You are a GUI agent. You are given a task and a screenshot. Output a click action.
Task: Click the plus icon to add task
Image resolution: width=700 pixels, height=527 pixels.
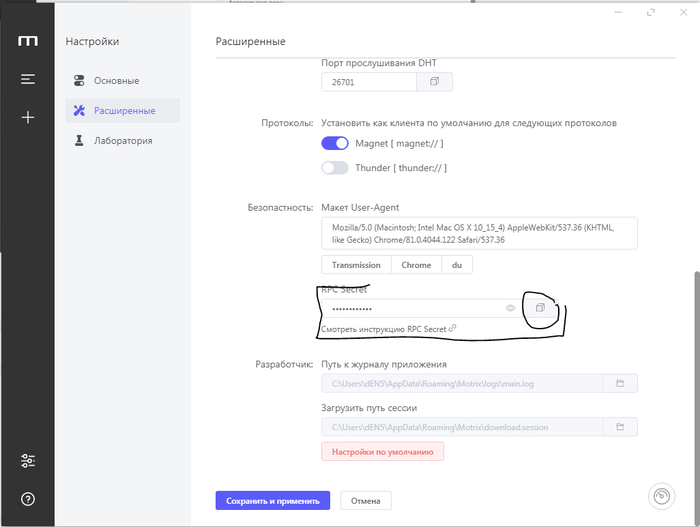click(x=28, y=117)
